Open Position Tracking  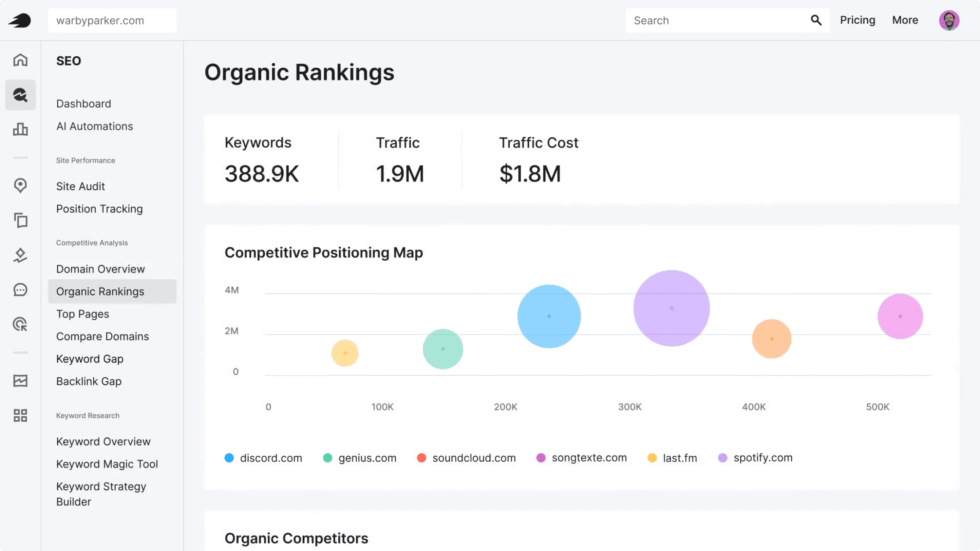[99, 209]
